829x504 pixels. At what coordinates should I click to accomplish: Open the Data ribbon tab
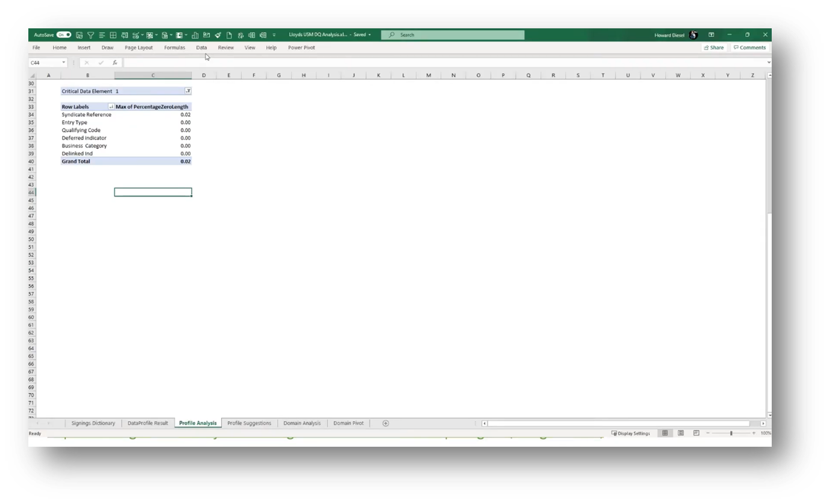click(x=201, y=48)
